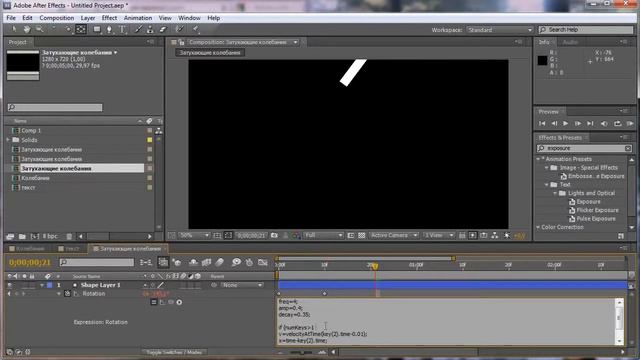This screenshot has width=640, height=360.
Task: Open composition mini-flowchart in timeline
Action: tap(146, 262)
